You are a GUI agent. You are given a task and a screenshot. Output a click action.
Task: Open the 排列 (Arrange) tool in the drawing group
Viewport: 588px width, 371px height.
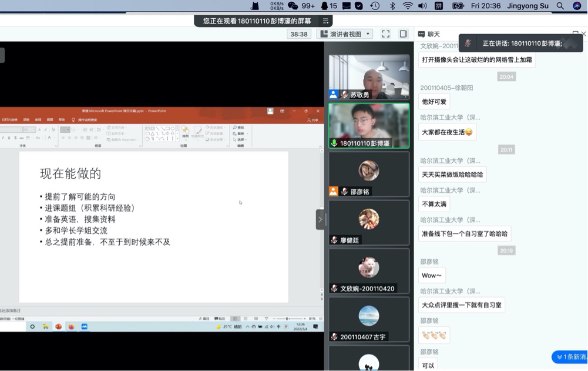point(186,131)
